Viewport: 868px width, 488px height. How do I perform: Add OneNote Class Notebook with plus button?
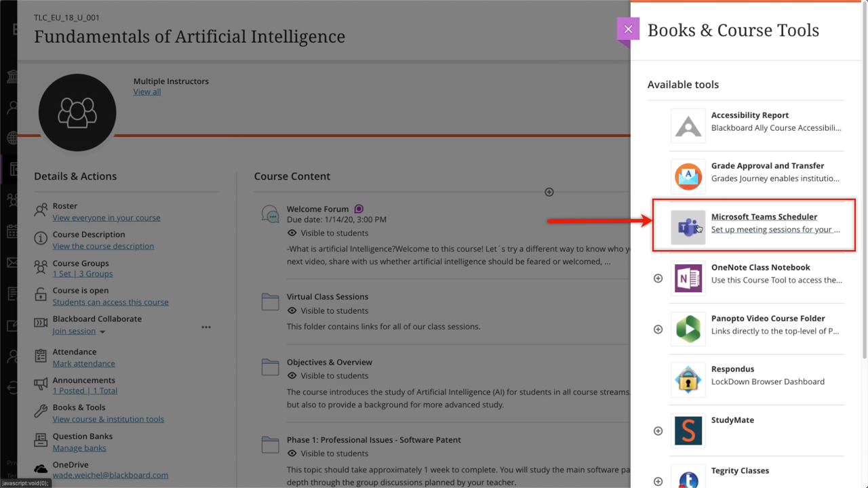pyautogui.click(x=658, y=279)
